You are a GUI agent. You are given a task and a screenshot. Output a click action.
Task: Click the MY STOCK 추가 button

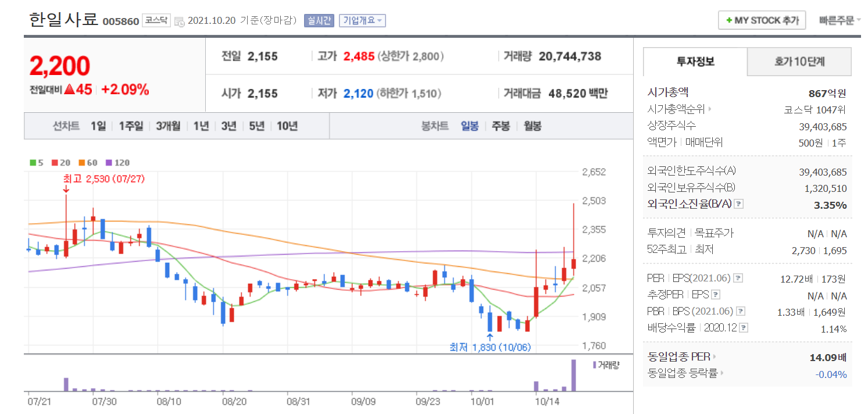pyautogui.click(x=762, y=20)
